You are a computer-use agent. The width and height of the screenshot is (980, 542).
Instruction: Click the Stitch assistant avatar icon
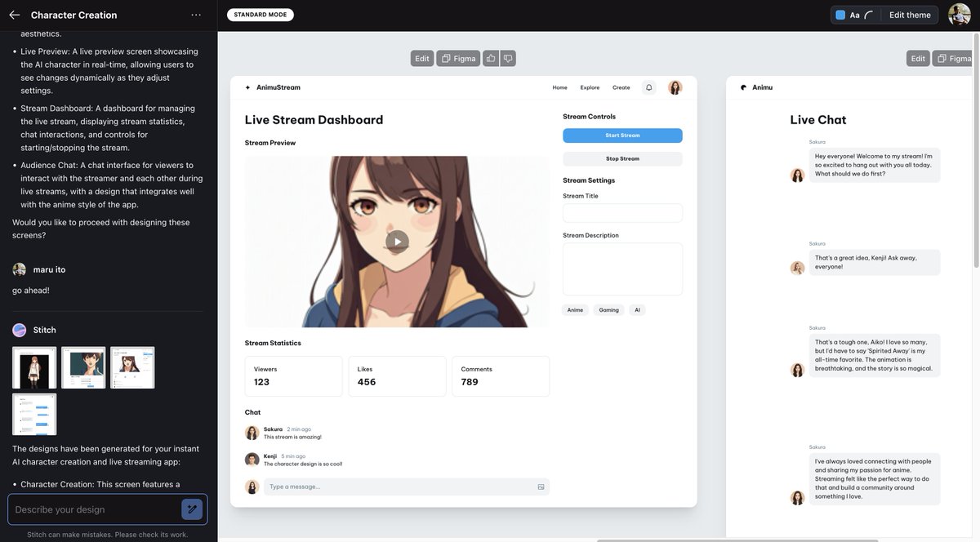pyautogui.click(x=20, y=330)
